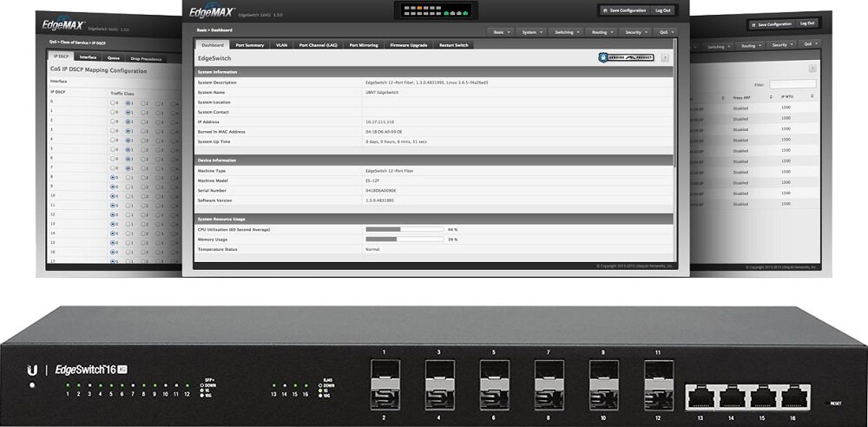Click SFP+ port 11 on switch

pyautogui.click(x=659, y=368)
